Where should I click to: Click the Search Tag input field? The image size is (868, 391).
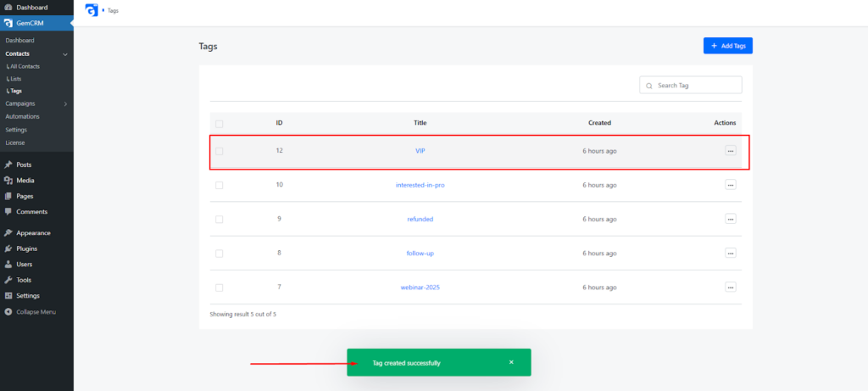click(691, 86)
